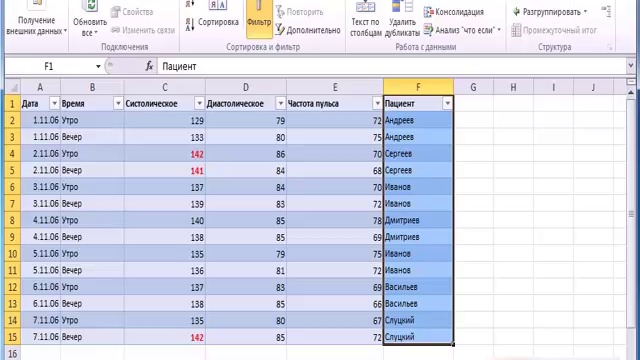
Task: Select column header C
Action: 164,87
